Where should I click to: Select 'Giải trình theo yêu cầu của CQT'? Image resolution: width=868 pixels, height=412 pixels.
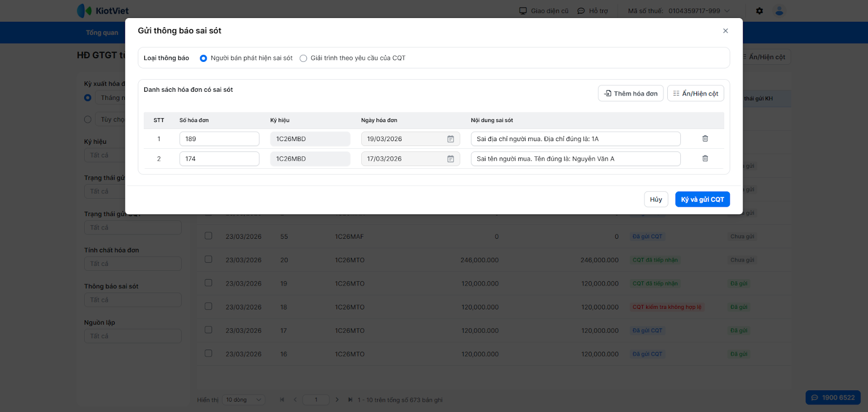click(303, 58)
